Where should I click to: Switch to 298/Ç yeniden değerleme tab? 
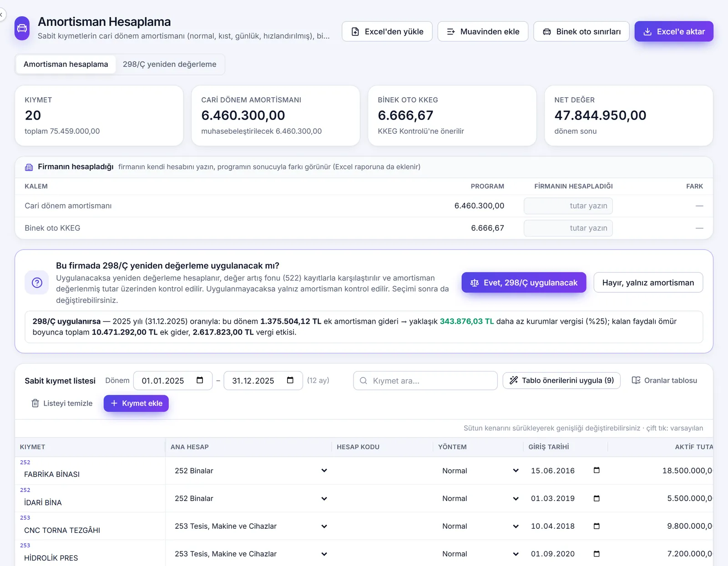click(169, 64)
